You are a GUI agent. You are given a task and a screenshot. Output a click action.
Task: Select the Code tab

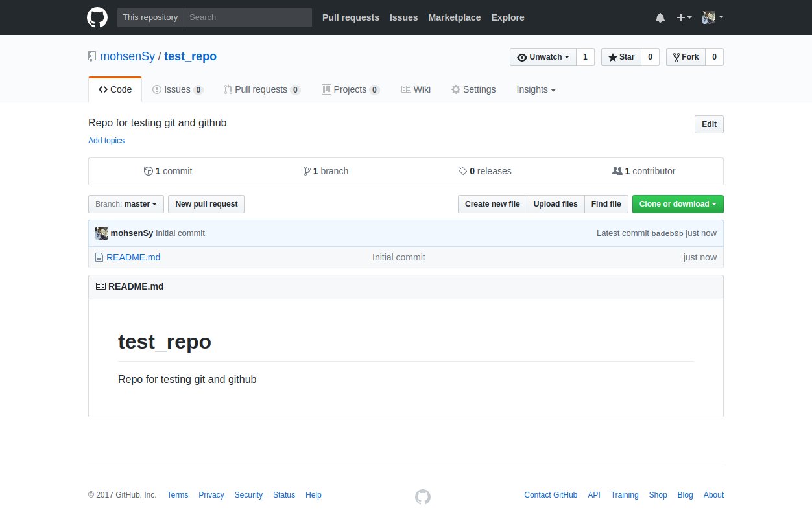(x=115, y=89)
